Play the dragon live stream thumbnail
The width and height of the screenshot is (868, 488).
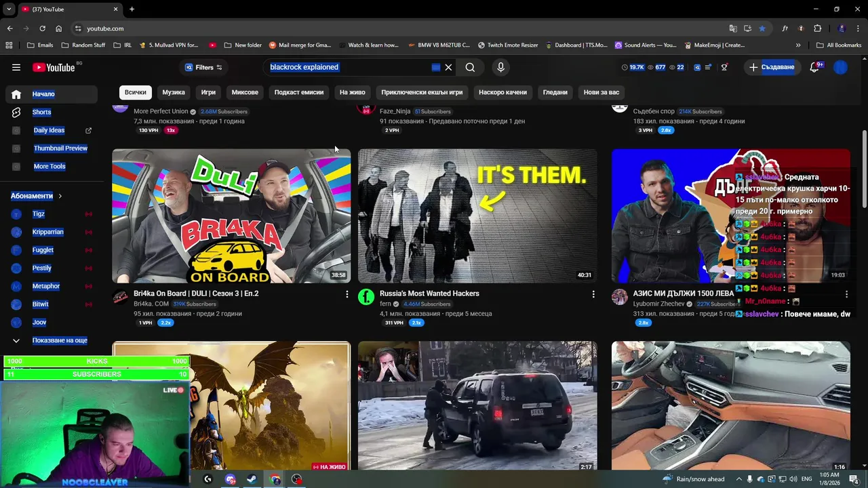coord(231,407)
